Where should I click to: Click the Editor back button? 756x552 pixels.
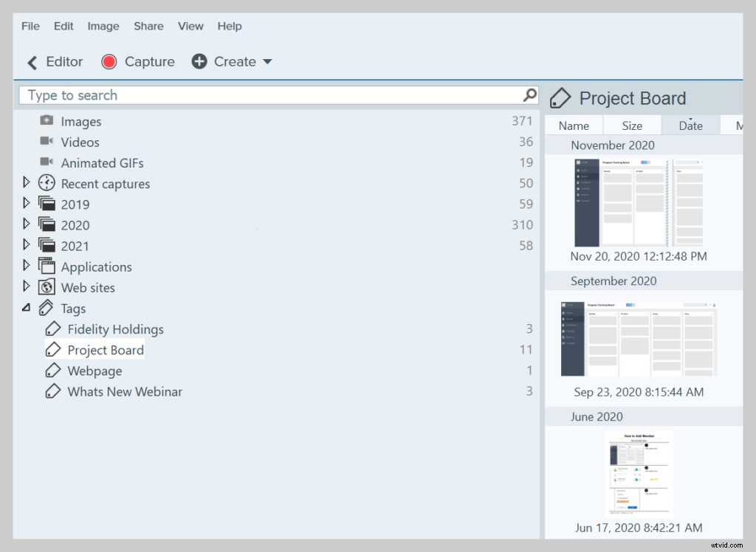tap(54, 62)
